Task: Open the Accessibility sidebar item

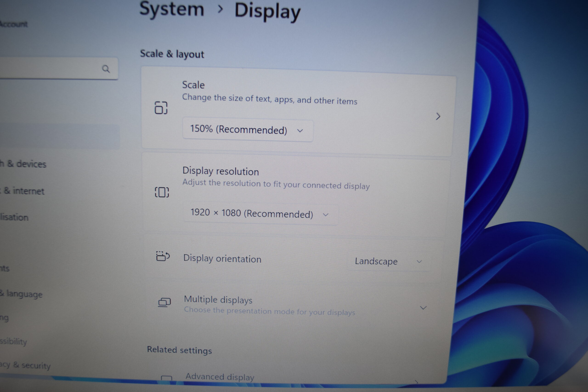Action: click(x=14, y=341)
